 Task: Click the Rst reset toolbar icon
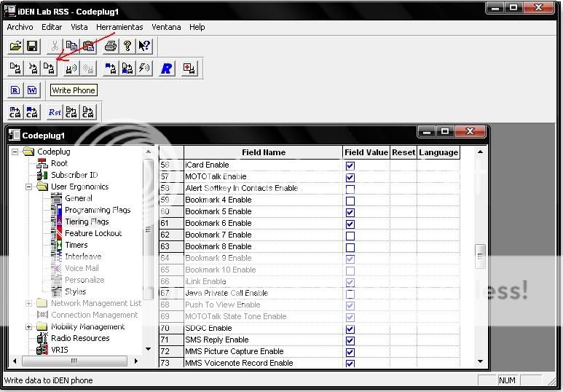tap(55, 112)
